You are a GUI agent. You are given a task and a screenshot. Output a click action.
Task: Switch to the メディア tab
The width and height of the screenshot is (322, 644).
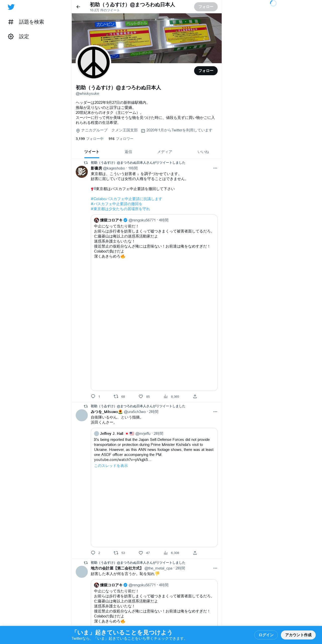(x=165, y=152)
